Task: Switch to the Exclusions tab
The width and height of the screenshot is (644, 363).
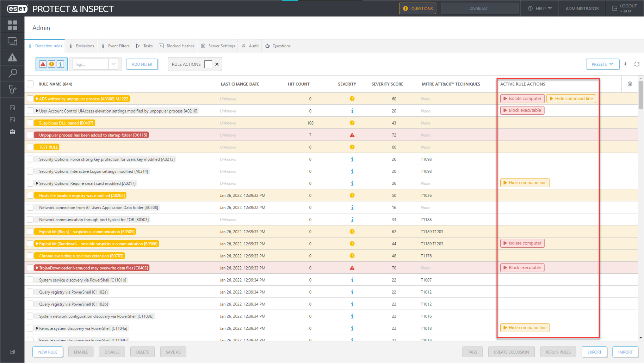Action: (82, 46)
